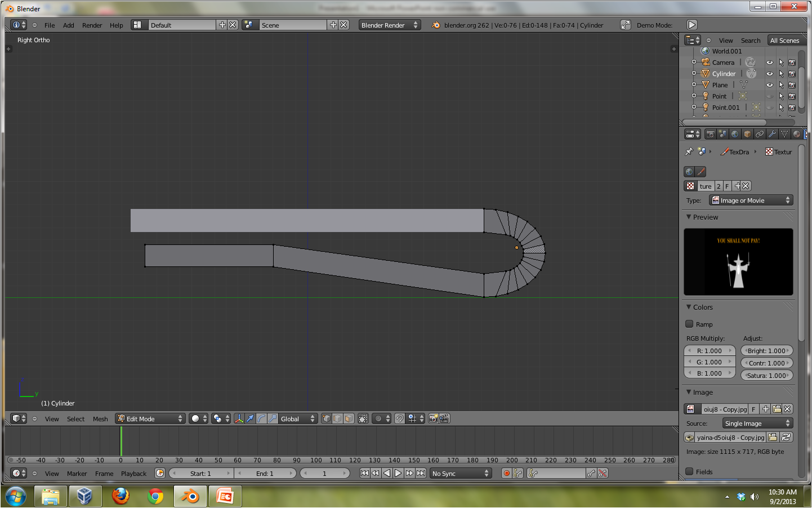
Task: Open the File menu
Action: pyautogui.click(x=50, y=25)
